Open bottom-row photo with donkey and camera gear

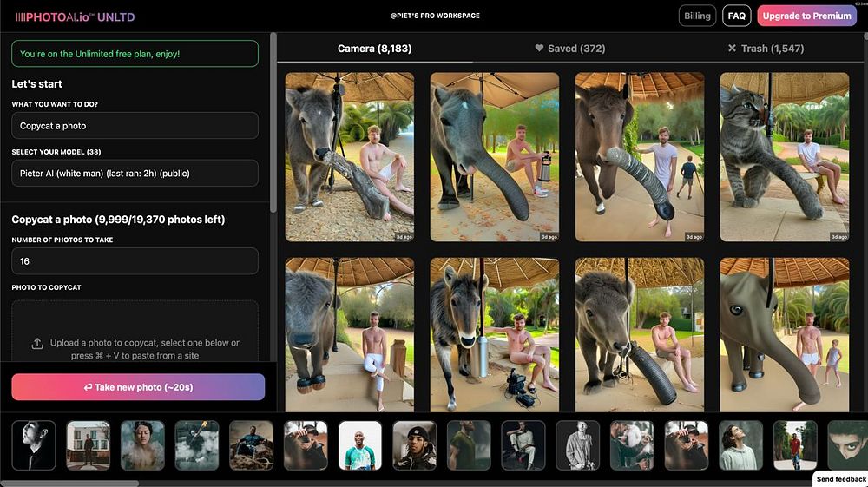(495, 335)
